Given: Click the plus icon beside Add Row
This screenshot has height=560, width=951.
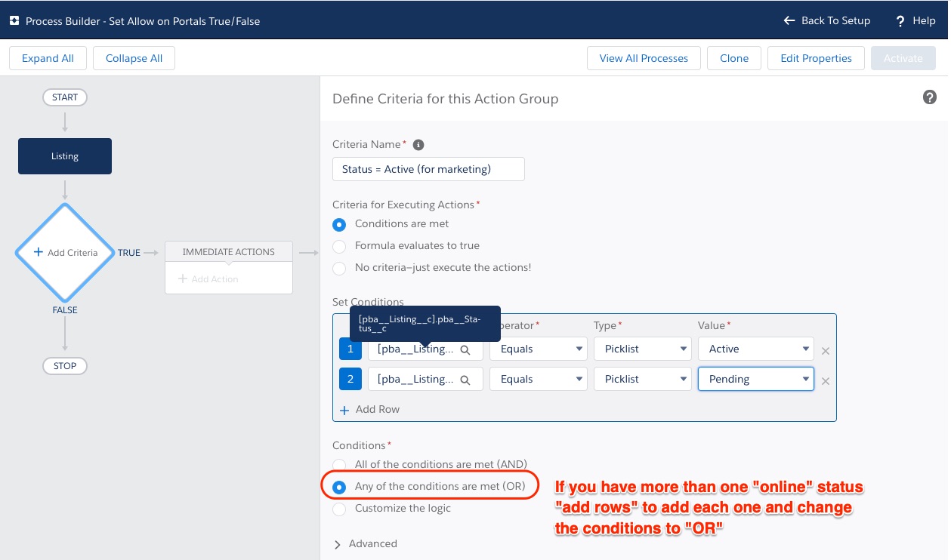Looking at the screenshot, I should [344, 410].
